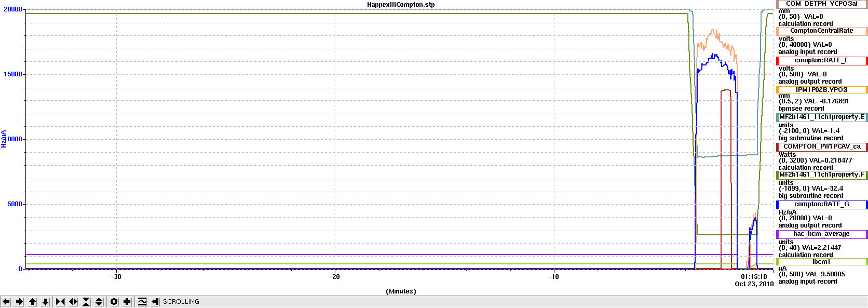This screenshot has height=308, width=868.
Task: Click the IPM1P02B.YPOS value VAL=-0.176891
Action: click(826, 101)
